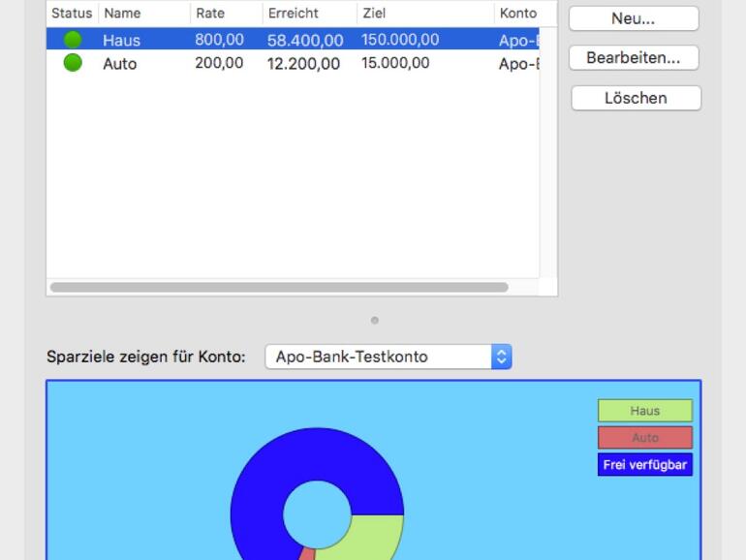This screenshot has height=560, width=746.
Task: Click the Frei verfügbar legend swatch
Action: coord(645,464)
